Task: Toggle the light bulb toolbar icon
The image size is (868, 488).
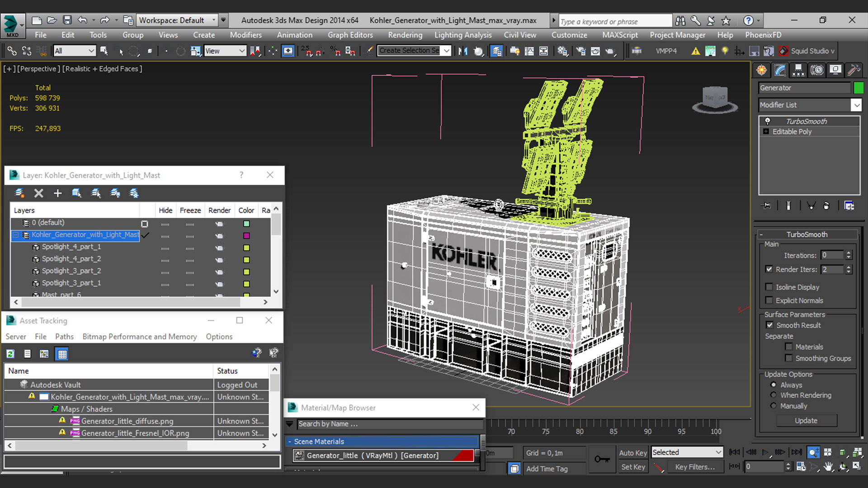Action: pos(725,51)
